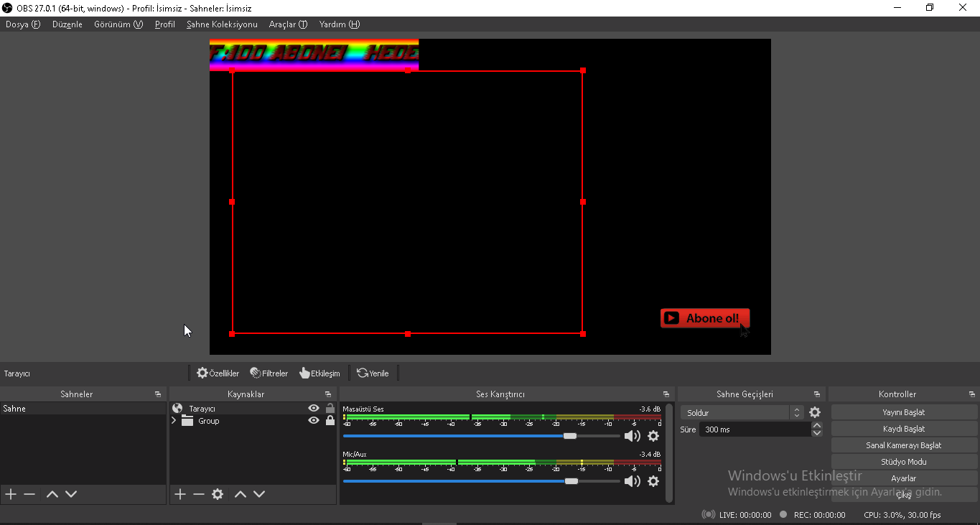Click the rainbow abone hedef banner in preview
This screenshot has width=980, height=525.
point(314,55)
